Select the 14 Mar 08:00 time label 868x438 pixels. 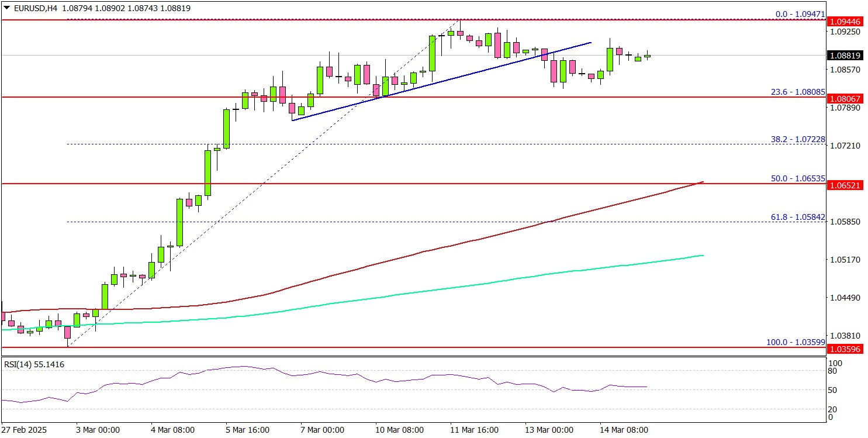(x=624, y=430)
